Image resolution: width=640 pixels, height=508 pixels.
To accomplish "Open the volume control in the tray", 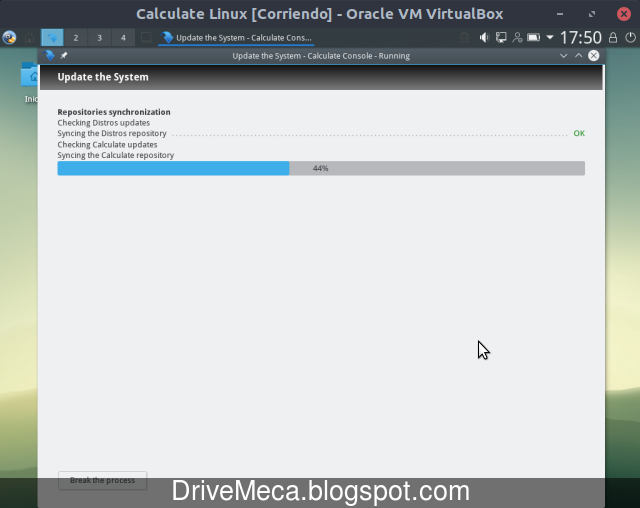I will pyautogui.click(x=484, y=38).
